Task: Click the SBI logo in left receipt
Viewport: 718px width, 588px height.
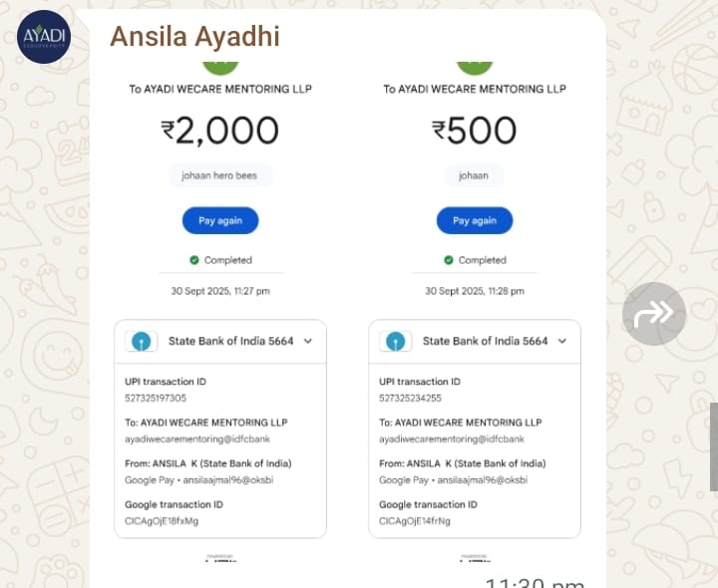Action: (142, 341)
